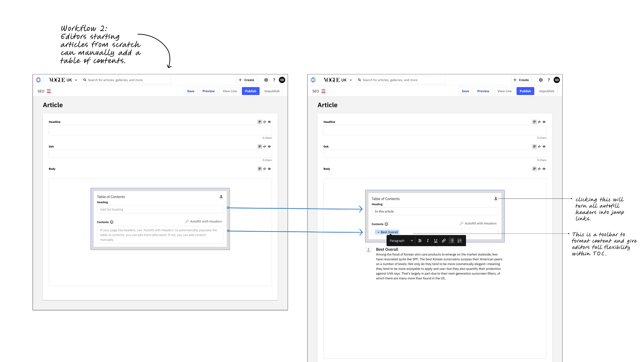The height and width of the screenshot is (362, 644).
Task: Toggle italic in the formatting toolbar
Action: pos(428,241)
